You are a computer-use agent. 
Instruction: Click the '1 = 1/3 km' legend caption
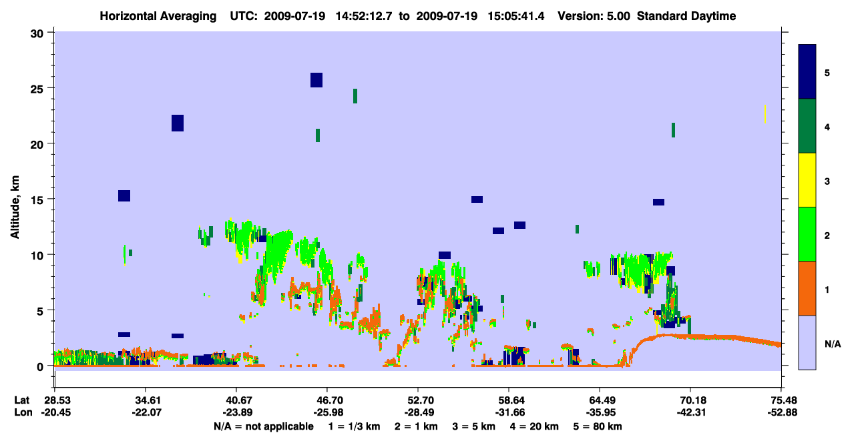tap(354, 426)
